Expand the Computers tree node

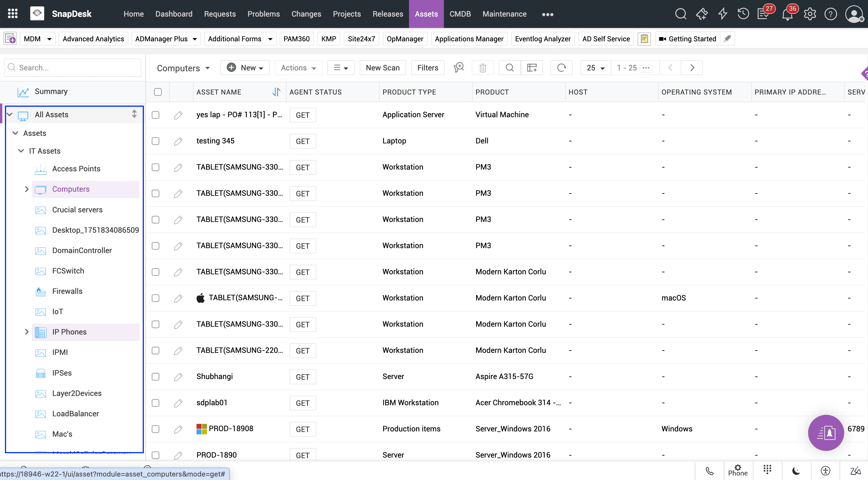[x=27, y=189]
